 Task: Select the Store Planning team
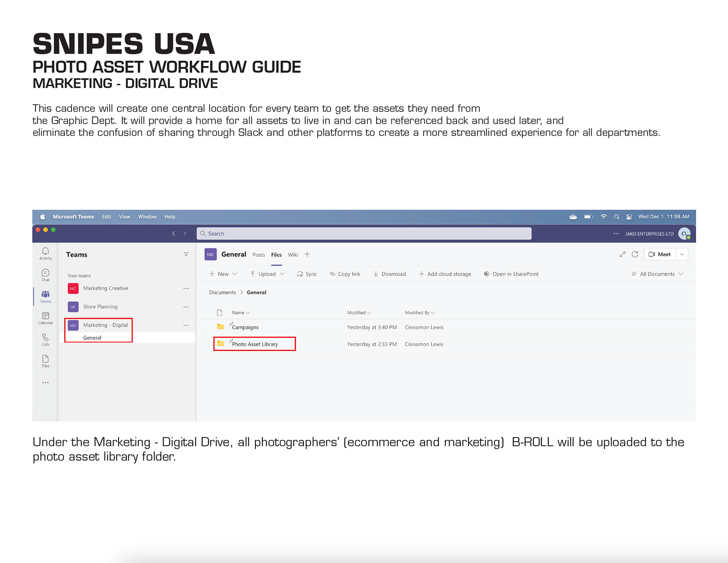pos(100,307)
